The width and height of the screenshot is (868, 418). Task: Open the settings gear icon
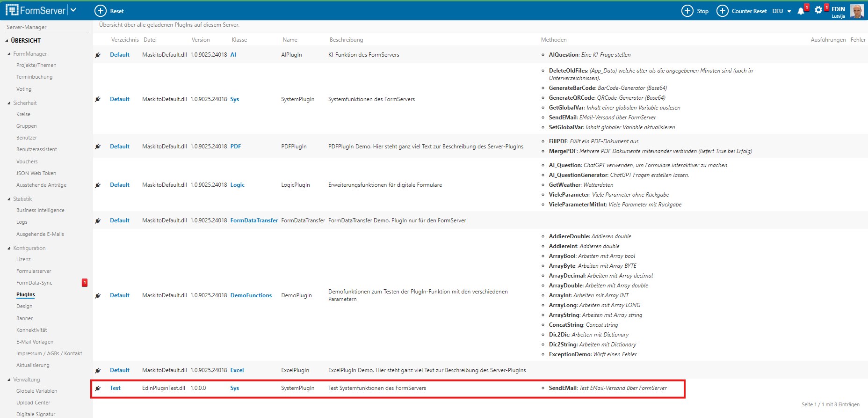818,10
